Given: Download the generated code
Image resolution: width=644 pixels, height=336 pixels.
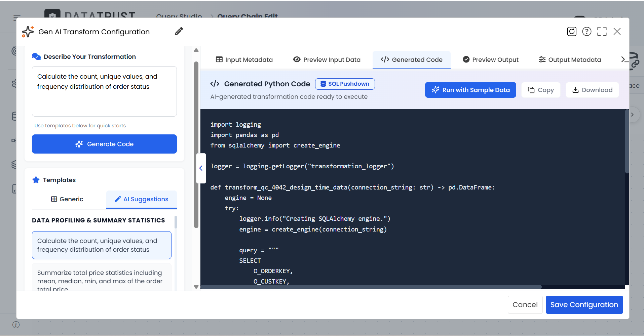Looking at the screenshot, I should pyautogui.click(x=592, y=90).
